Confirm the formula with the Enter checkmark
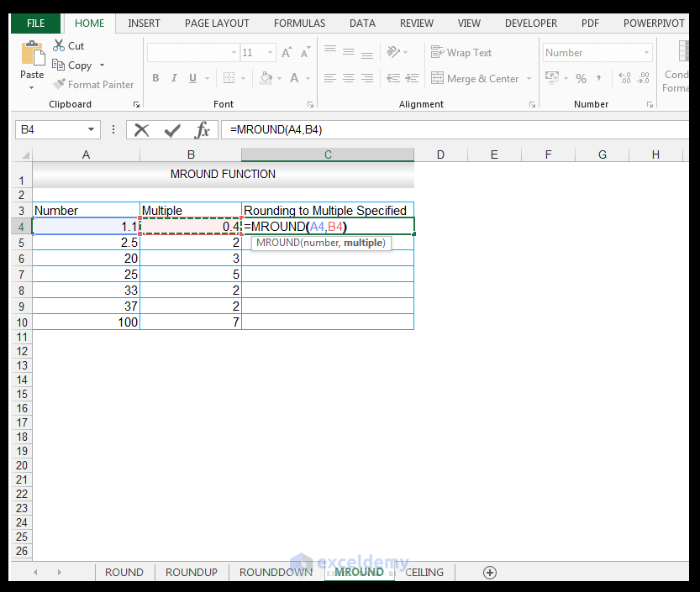700x592 pixels. coord(171,129)
